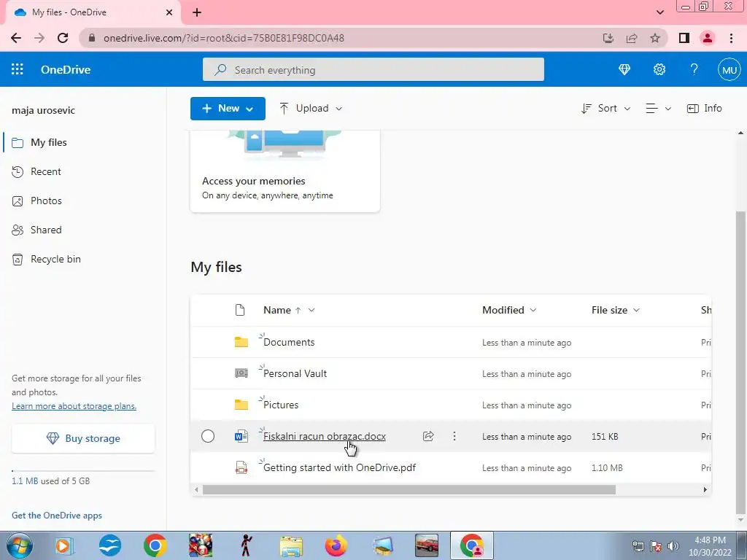Click the Pictures folder icon
This screenshot has width=747, height=560.
241,405
